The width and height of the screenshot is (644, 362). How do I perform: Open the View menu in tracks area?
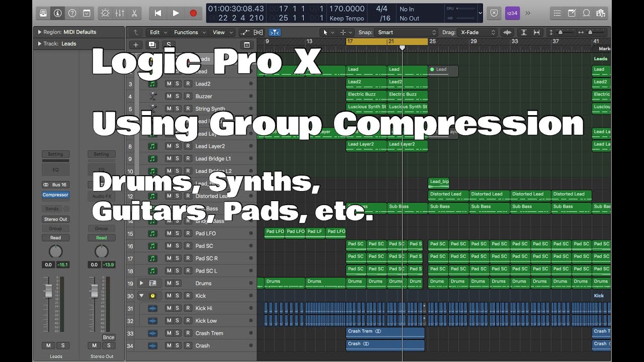click(x=222, y=32)
